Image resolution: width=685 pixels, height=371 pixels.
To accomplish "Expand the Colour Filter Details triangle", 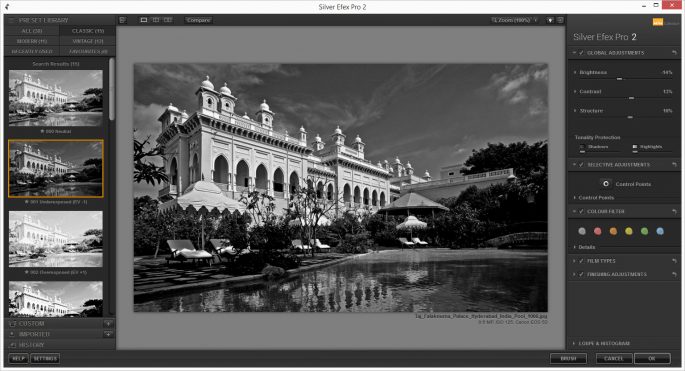I will [x=574, y=247].
